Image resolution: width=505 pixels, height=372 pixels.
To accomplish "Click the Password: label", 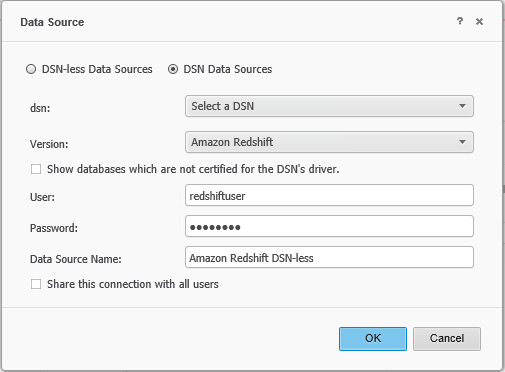I will (x=54, y=228).
